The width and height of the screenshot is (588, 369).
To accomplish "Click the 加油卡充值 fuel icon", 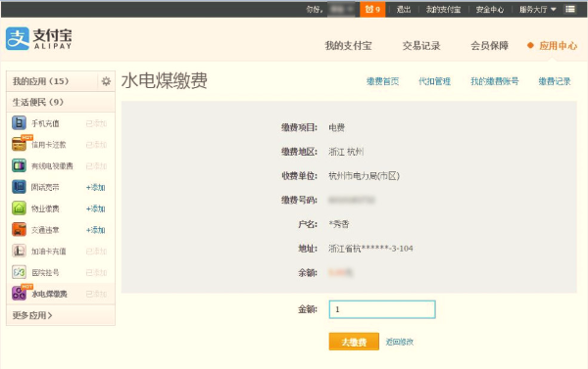I will pos(19,251).
